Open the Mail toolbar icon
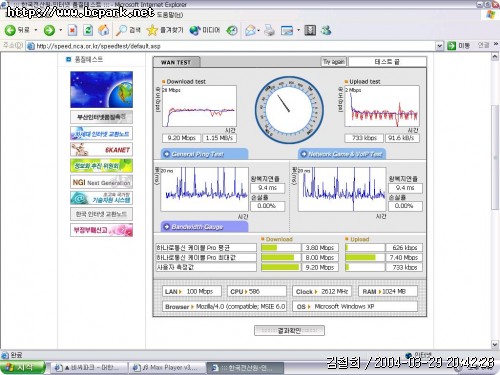 [251, 30]
